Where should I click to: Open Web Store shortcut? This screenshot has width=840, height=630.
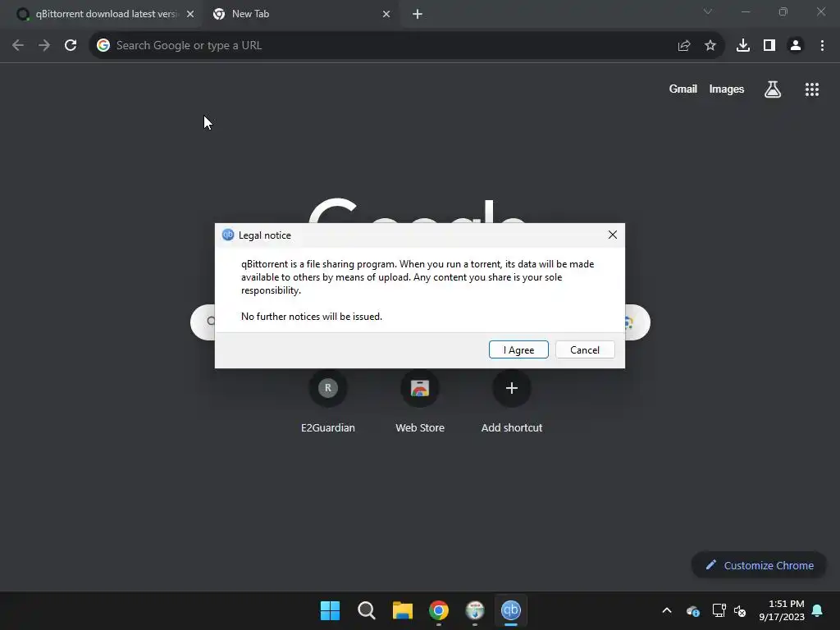(420, 402)
